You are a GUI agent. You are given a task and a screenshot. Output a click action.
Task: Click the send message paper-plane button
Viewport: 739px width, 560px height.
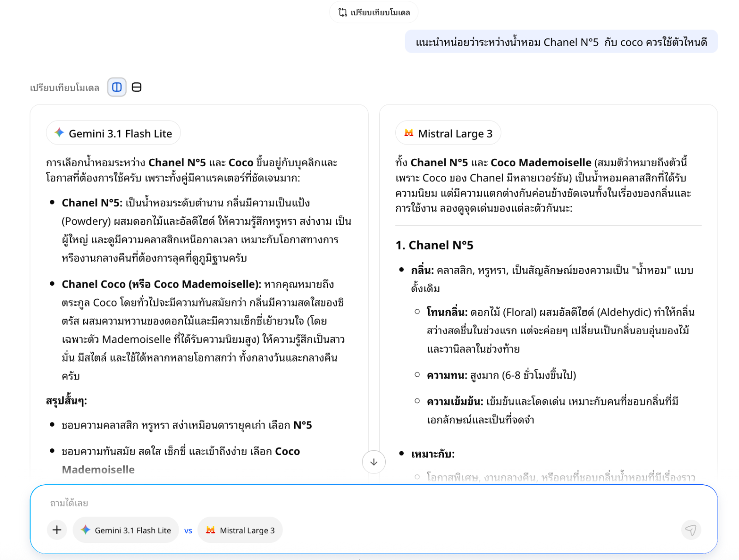(691, 530)
